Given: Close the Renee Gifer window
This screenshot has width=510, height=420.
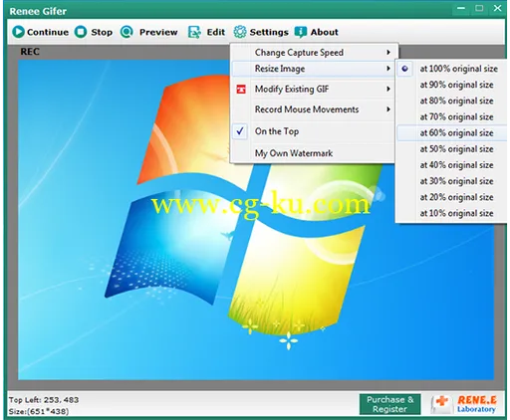Looking at the screenshot, I should 497,8.
